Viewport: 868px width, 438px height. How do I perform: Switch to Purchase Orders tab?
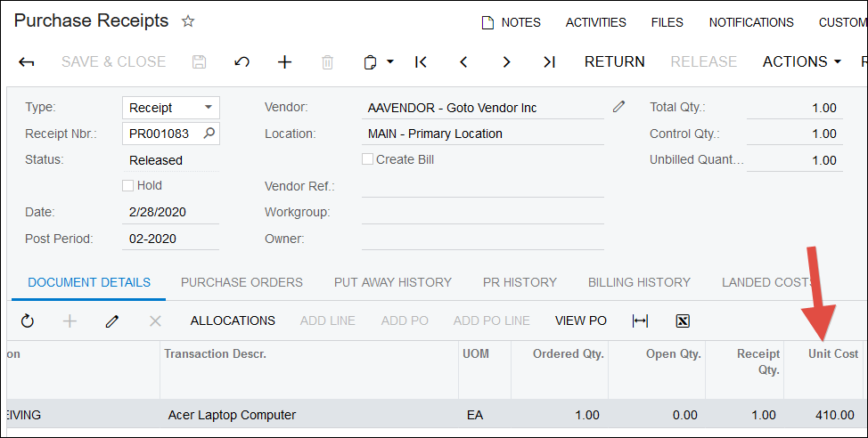pyautogui.click(x=242, y=282)
